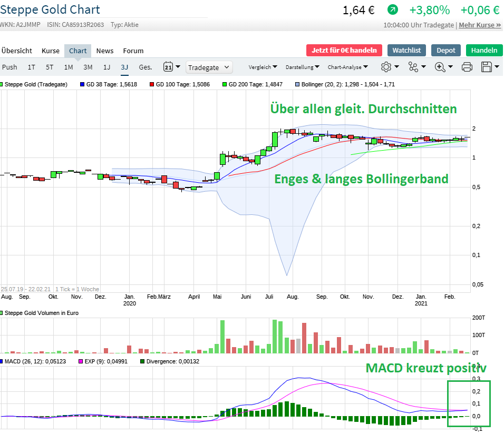Image resolution: width=504 pixels, height=434 pixels.
Task: Open the Kurse menu item
Action: click(51, 51)
